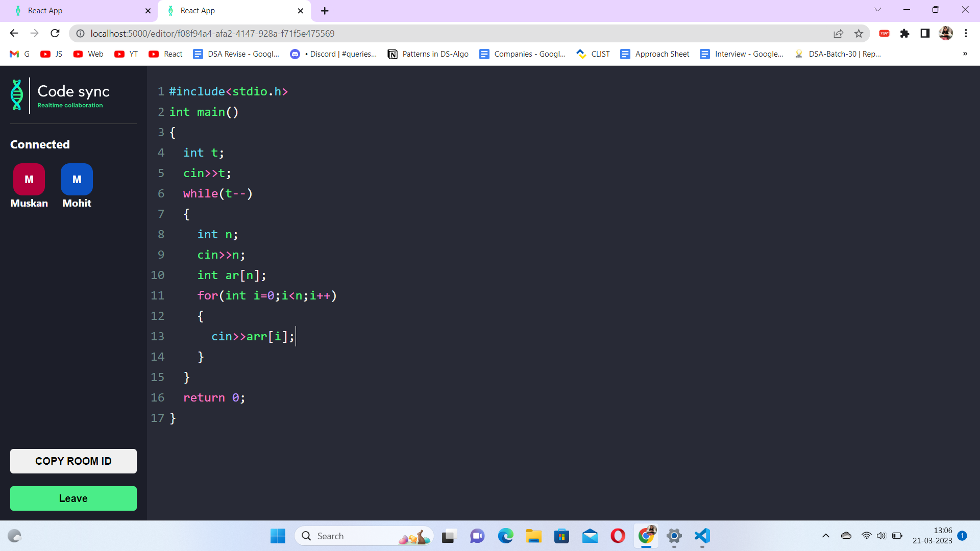The height and width of the screenshot is (551, 980).
Task: Expand the overflow bookmarks chevron
Action: (965, 54)
